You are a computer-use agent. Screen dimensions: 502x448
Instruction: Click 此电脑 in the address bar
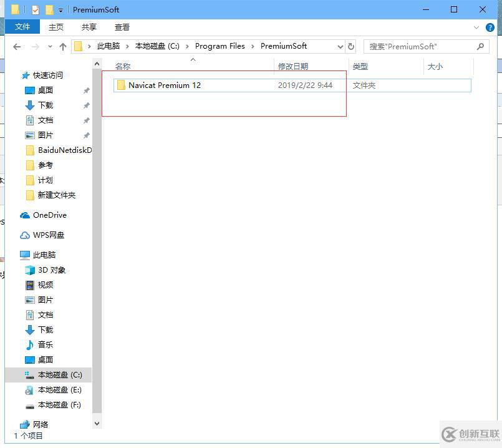pyautogui.click(x=109, y=46)
